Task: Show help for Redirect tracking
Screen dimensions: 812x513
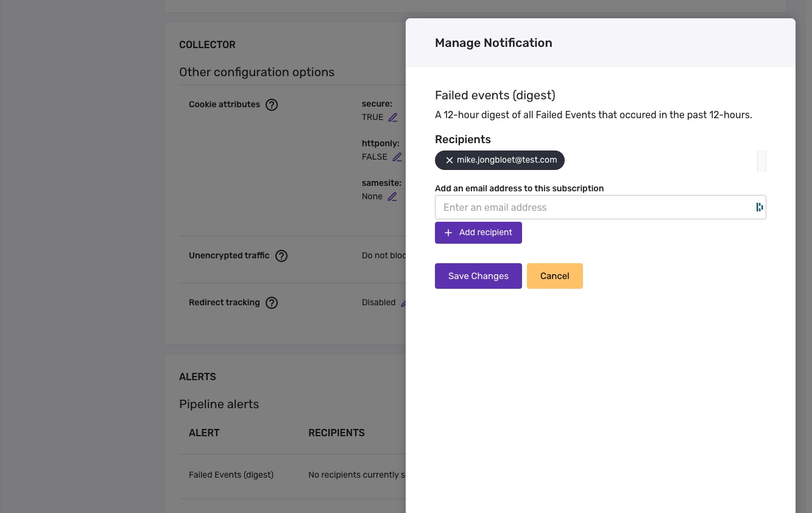Action: coord(272,303)
